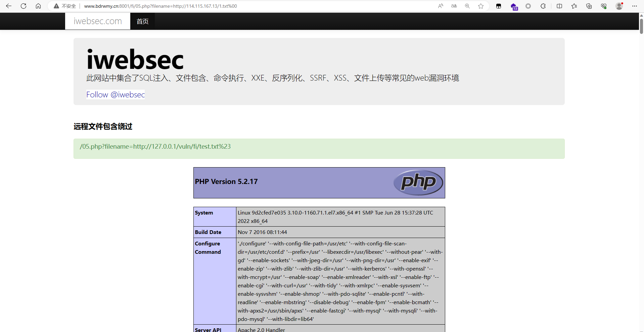Image resolution: width=644 pixels, height=332 pixels.
Task: Refresh the current page
Action: click(24, 6)
